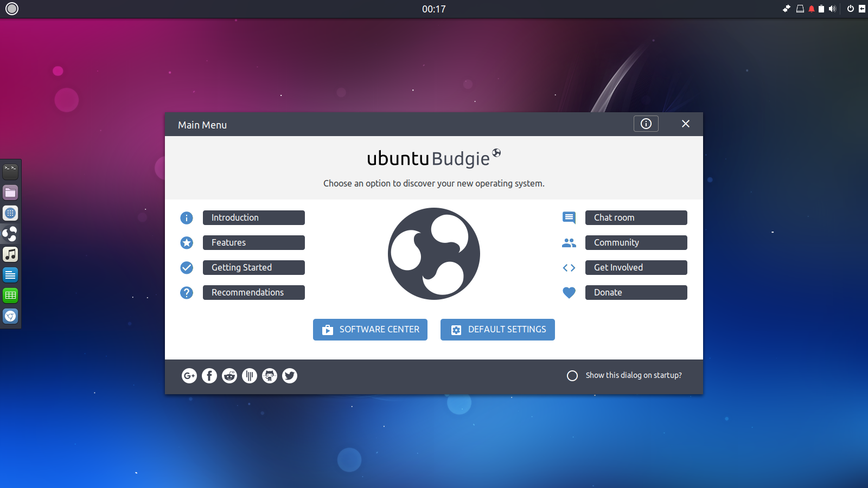Check the battery status icon
Screen dimensions: 868x488
coord(821,9)
